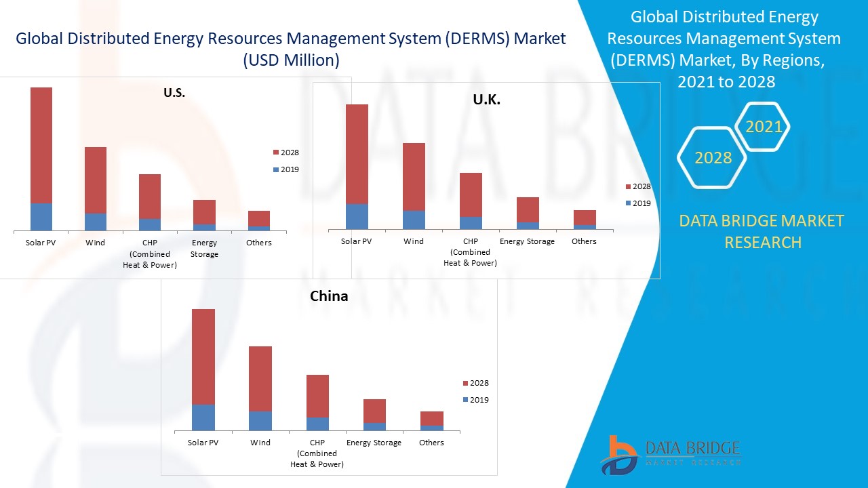Click the Wind axis label in China chart
868x488 pixels.
coord(260,443)
